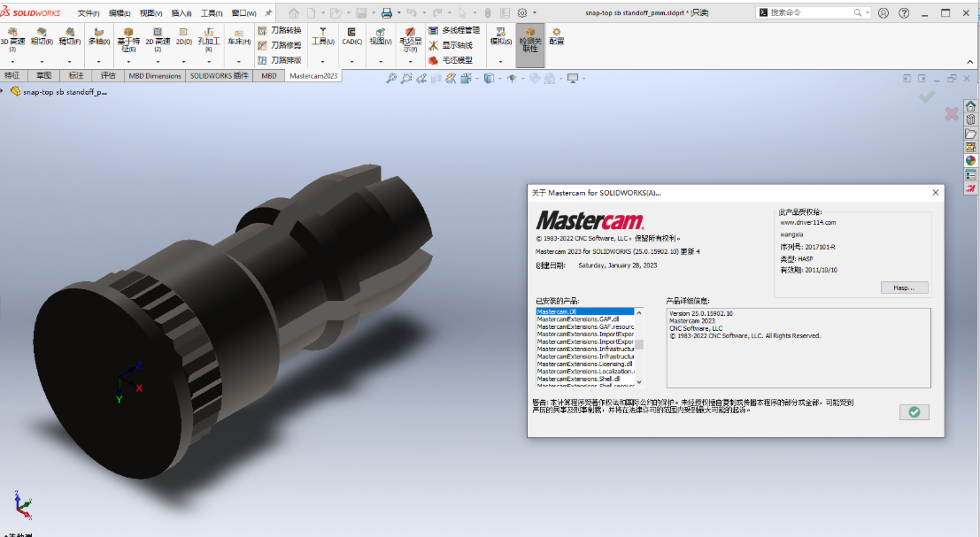Confirm About dialog with green check button
The image size is (980, 537).
point(914,412)
